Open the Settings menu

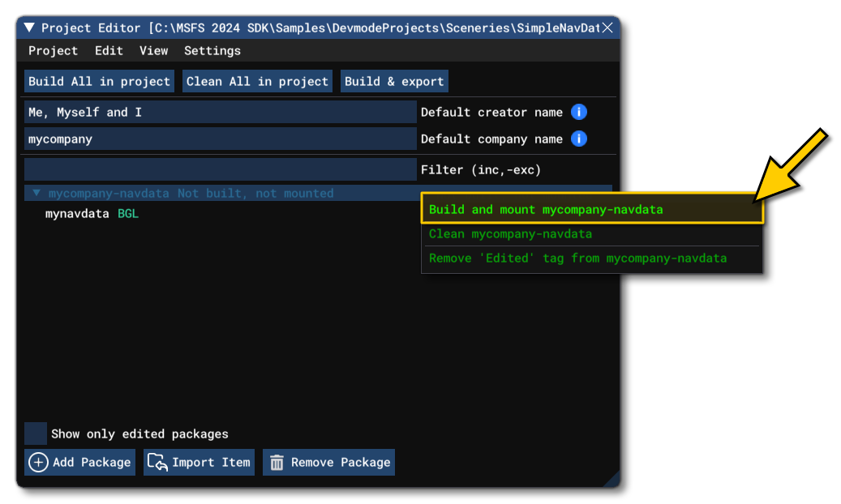click(212, 50)
